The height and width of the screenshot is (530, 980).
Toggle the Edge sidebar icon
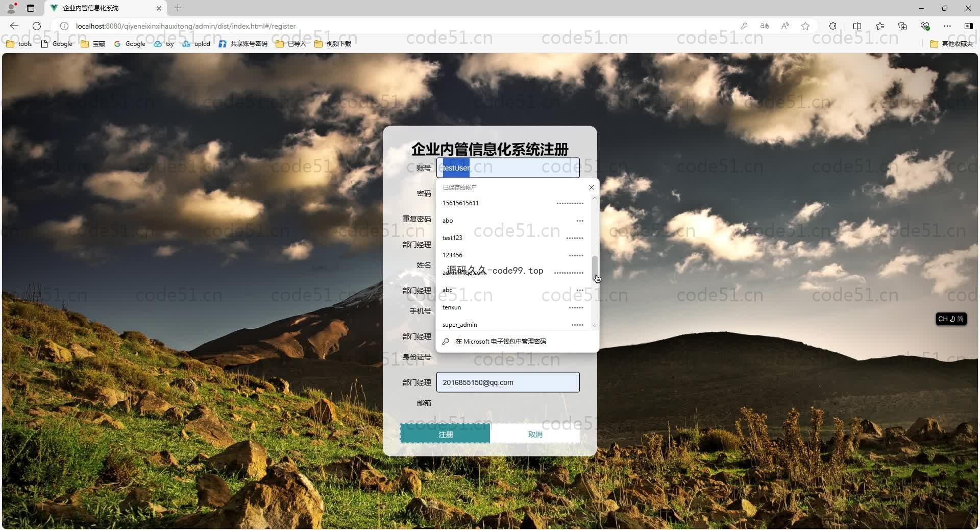click(x=968, y=26)
